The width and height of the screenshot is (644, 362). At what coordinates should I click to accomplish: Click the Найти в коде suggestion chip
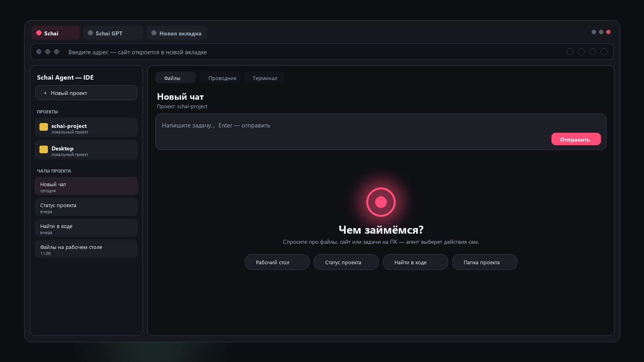415,262
